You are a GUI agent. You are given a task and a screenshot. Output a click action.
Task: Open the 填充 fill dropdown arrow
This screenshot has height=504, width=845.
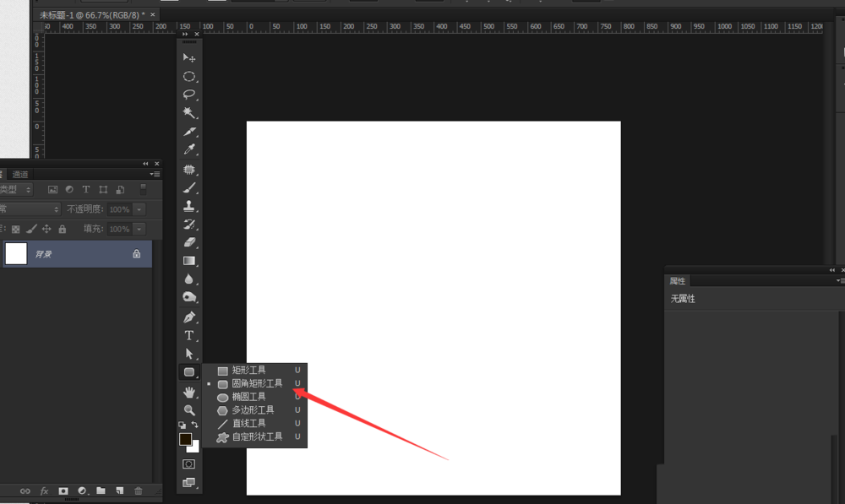tap(139, 229)
